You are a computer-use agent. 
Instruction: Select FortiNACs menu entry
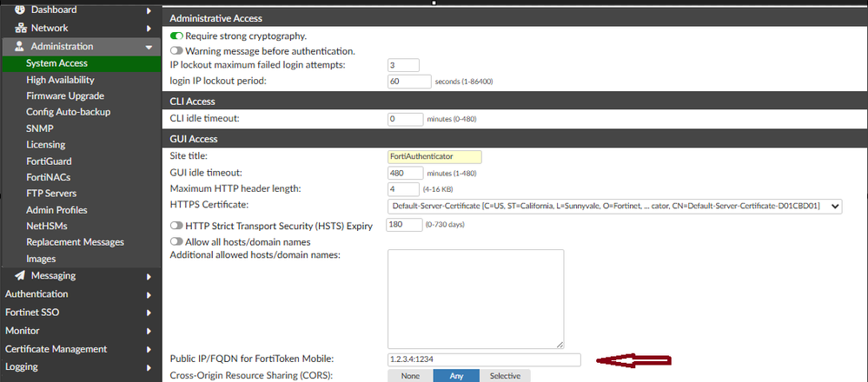[x=48, y=177]
